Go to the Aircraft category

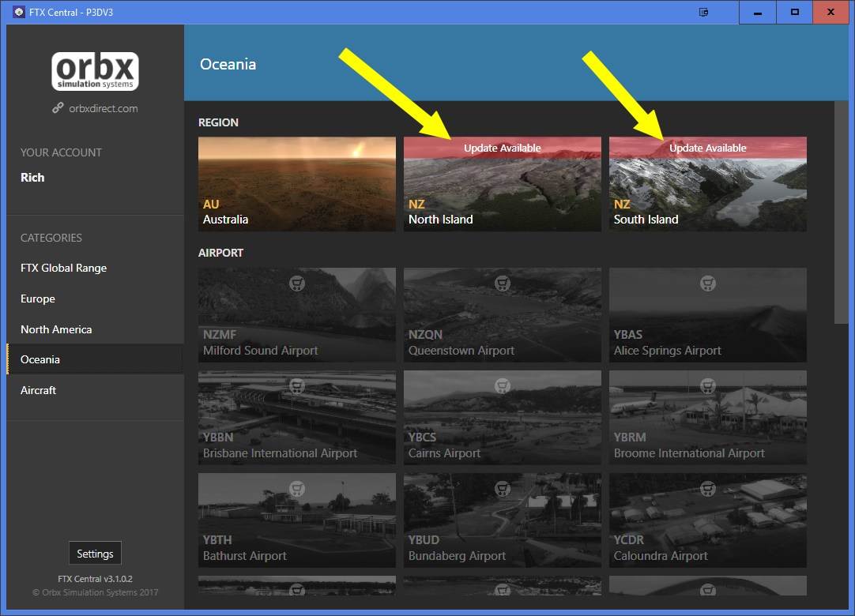click(x=95, y=390)
